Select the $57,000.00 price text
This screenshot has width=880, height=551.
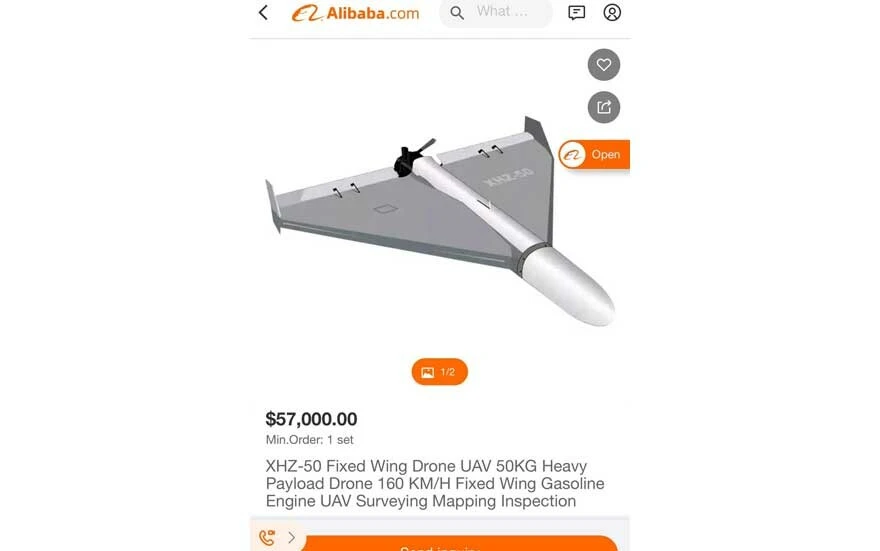pos(311,419)
